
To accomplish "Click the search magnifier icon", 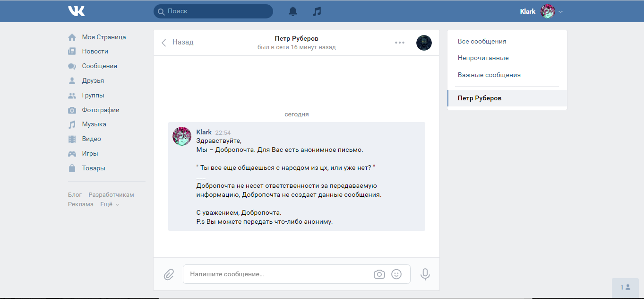I will 161,11.
